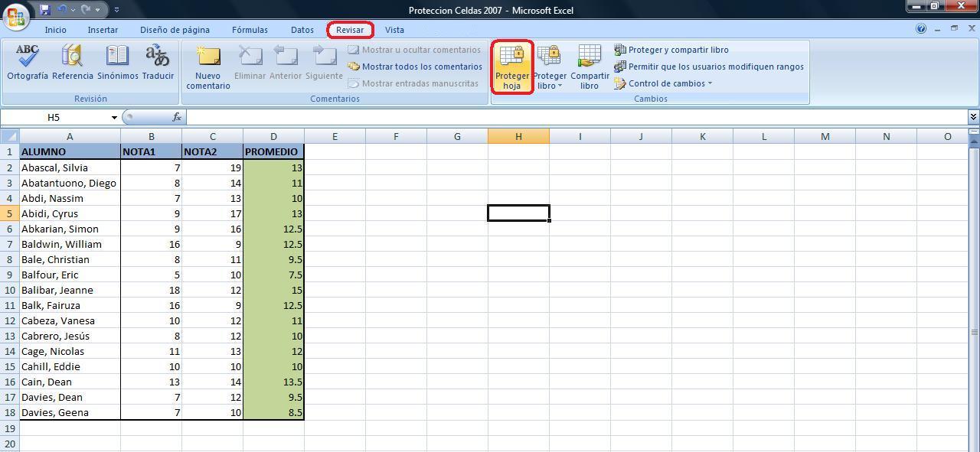980x452 pixels.
Task: Open the Office button menu
Action: tap(15, 15)
